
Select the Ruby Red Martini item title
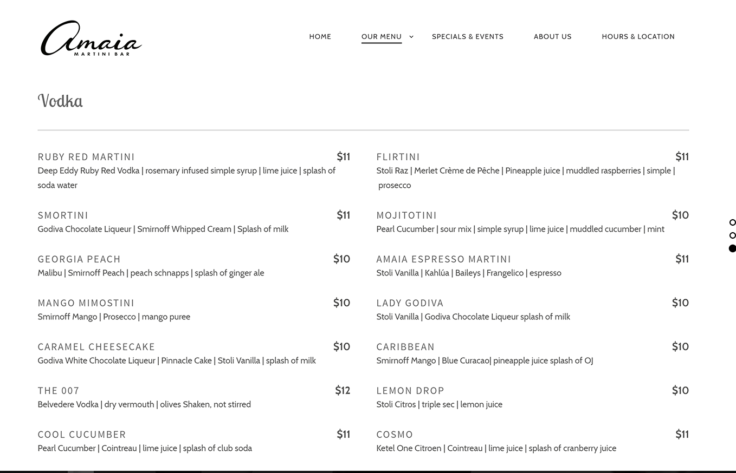pos(86,157)
